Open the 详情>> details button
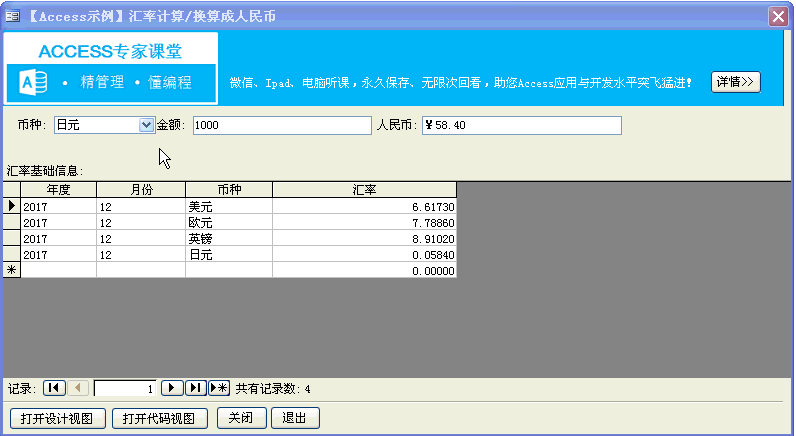This screenshot has height=436, width=796. 736,82
